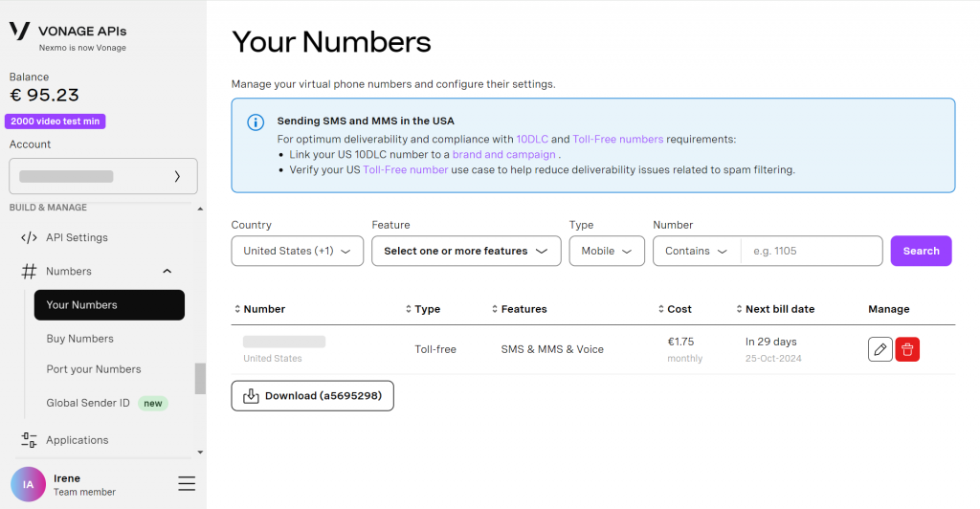The width and height of the screenshot is (980, 509).
Task: Go to Buy Numbers
Action: coord(80,339)
